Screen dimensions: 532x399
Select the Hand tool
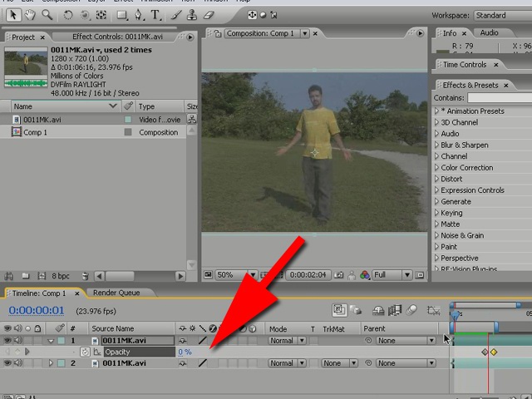click(x=31, y=15)
